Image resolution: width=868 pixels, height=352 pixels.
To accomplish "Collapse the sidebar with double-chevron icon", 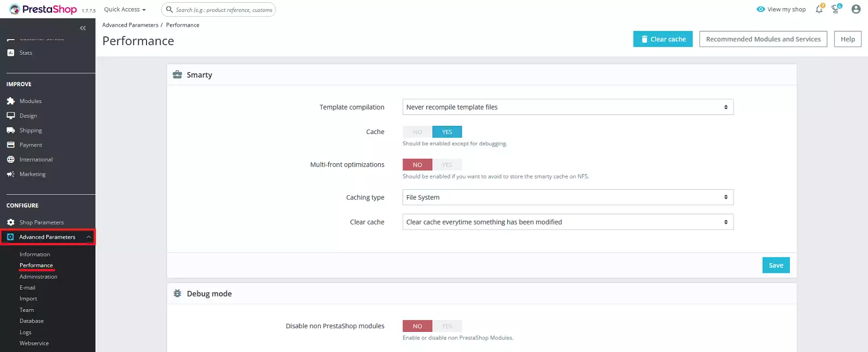I will [x=83, y=28].
